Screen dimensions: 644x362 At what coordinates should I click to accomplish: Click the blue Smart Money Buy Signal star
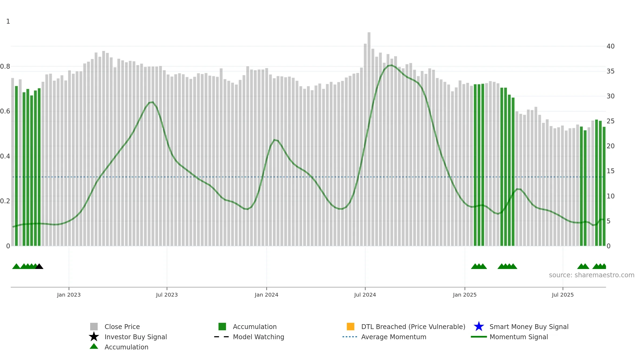[479, 327]
